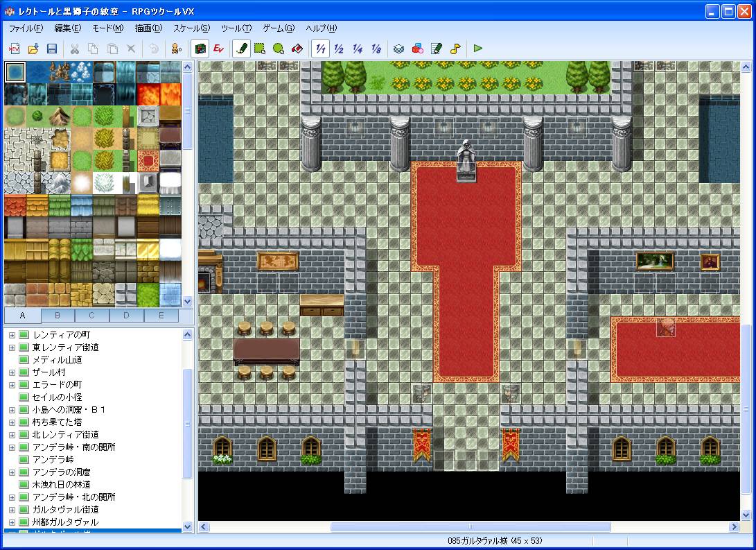Screen dimensions: 756x550
Task: Undo the last action with the arrow icon
Action: 154,49
